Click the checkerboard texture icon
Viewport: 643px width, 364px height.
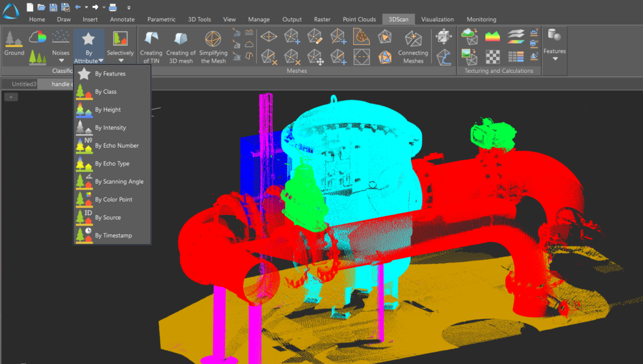pos(492,56)
